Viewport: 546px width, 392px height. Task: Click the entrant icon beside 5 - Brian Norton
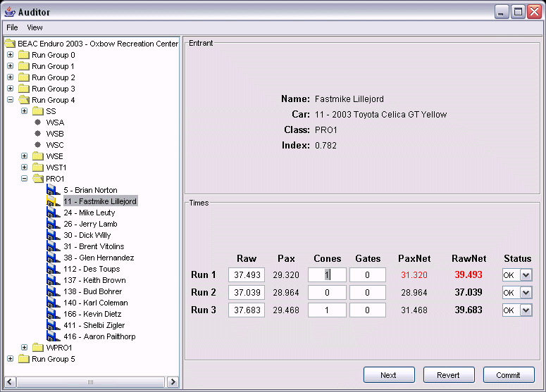53,190
